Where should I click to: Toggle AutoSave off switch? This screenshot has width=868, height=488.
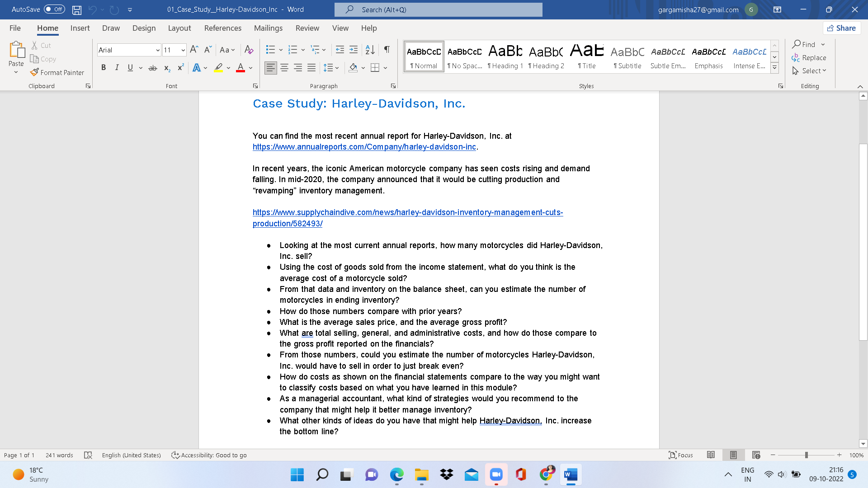(x=54, y=9)
